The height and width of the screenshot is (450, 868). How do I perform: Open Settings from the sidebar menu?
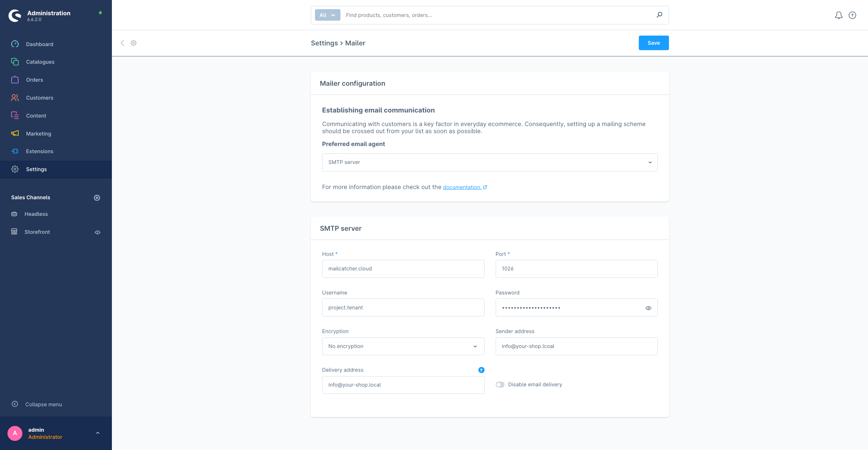tap(36, 169)
